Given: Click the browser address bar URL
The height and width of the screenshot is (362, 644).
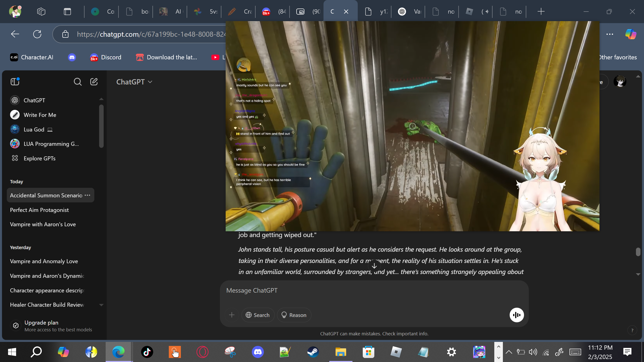Looking at the screenshot, I should 151,34.
